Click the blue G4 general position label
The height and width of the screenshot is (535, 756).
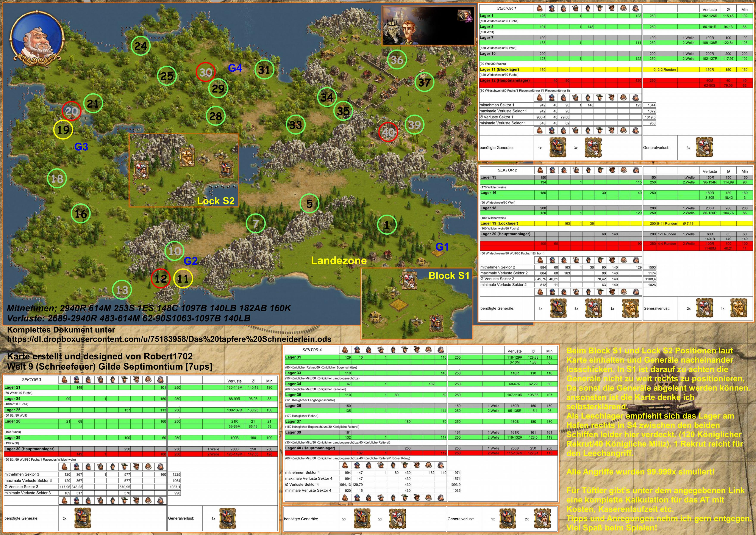[x=235, y=68]
